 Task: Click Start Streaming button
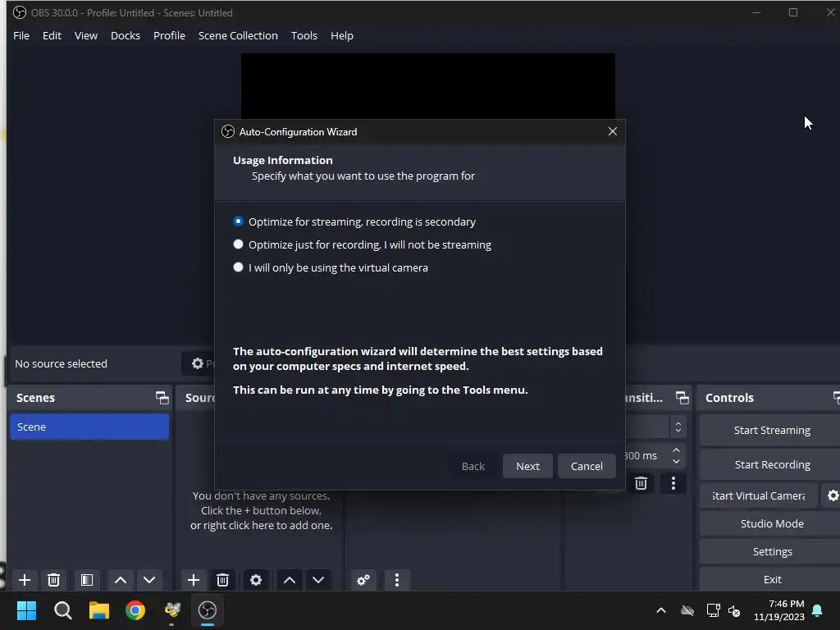tap(771, 430)
